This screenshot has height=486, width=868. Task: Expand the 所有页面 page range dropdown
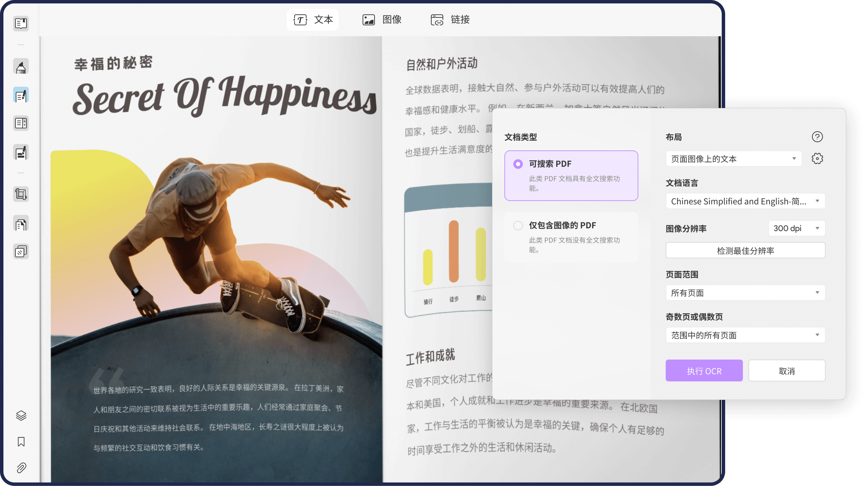(x=745, y=293)
